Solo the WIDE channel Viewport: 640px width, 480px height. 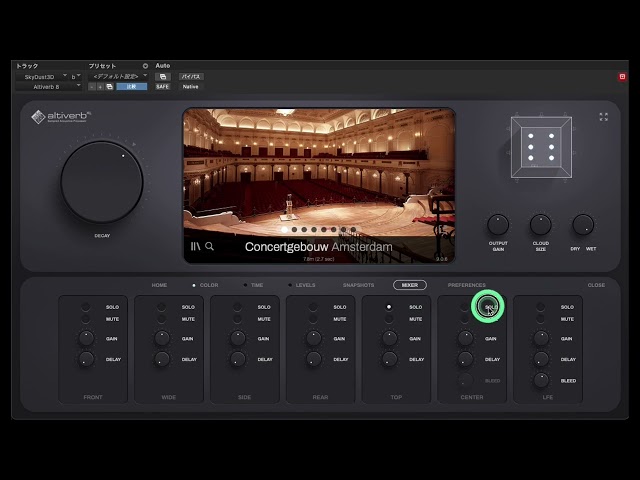tap(161, 307)
